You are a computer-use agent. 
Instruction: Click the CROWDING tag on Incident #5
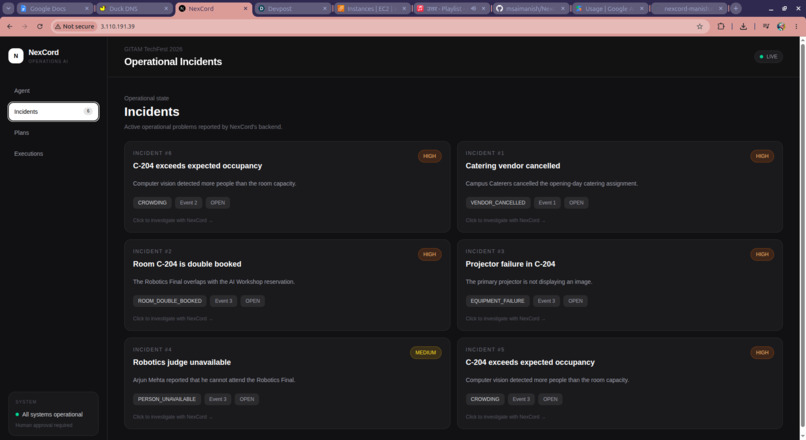[x=485, y=399]
